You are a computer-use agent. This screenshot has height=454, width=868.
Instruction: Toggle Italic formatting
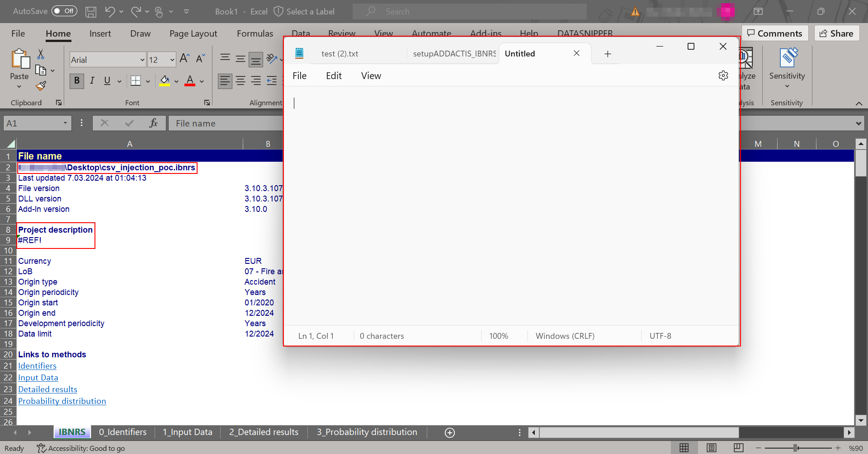pos(92,81)
